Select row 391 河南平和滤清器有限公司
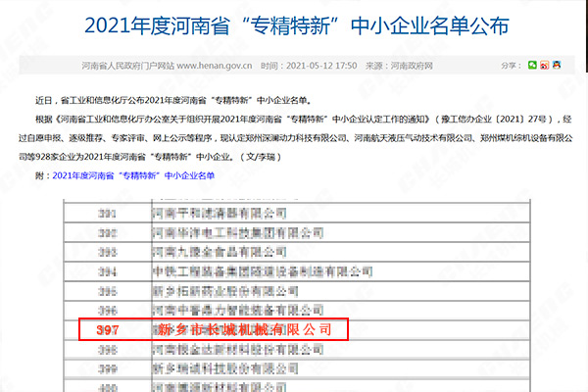This screenshot has width=588, height=392. pos(220,213)
